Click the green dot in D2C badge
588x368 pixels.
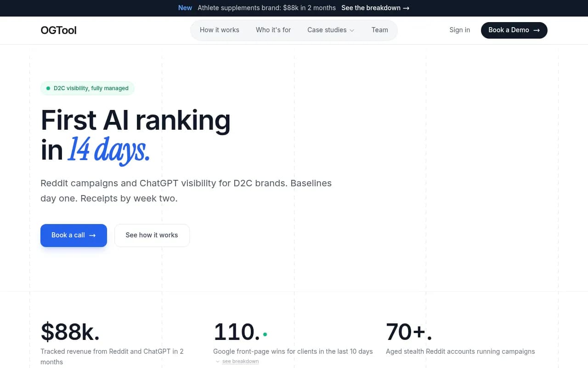(x=48, y=88)
